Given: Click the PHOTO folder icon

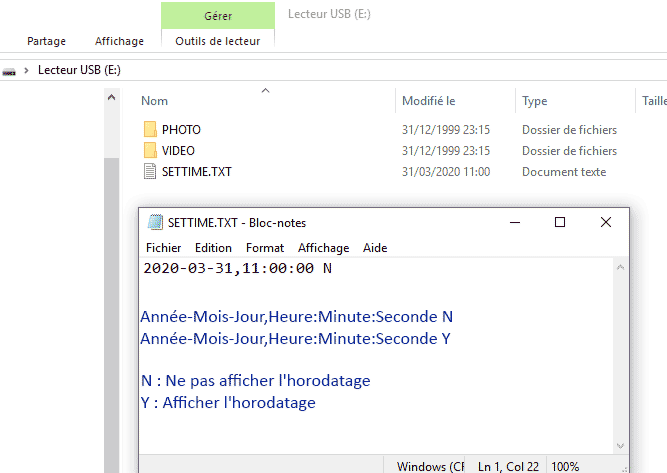Looking at the screenshot, I should pyautogui.click(x=150, y=130).
